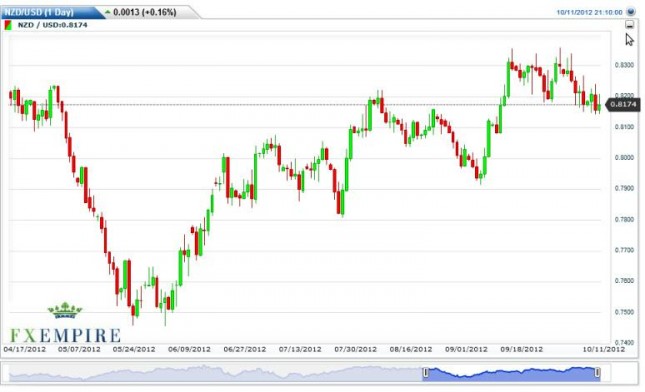645x392 pixels.
Task: Click the 05/24/2012 date axis label
Action: tap(134, 349)
